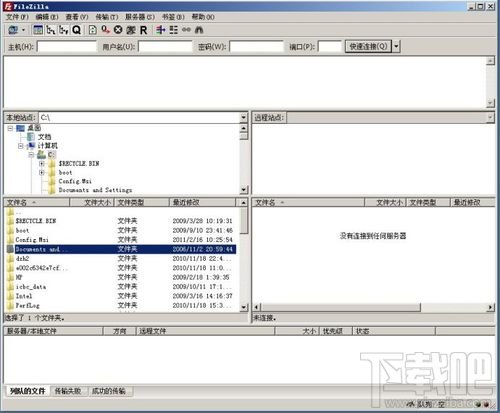The width and height of the screenshot is (500, 413).
Task: Sort local files by 文件大小 column
Action: click(x=92, y=203)
